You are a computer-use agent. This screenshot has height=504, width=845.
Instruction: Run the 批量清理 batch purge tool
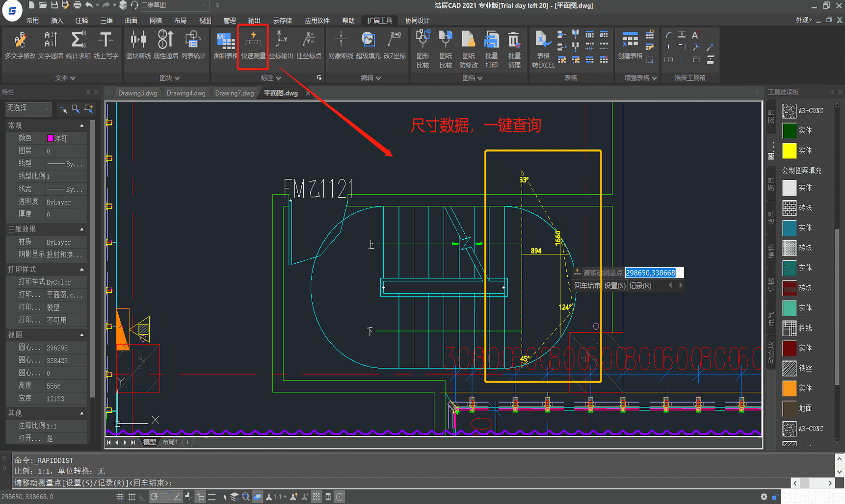(x=514, y=49)
